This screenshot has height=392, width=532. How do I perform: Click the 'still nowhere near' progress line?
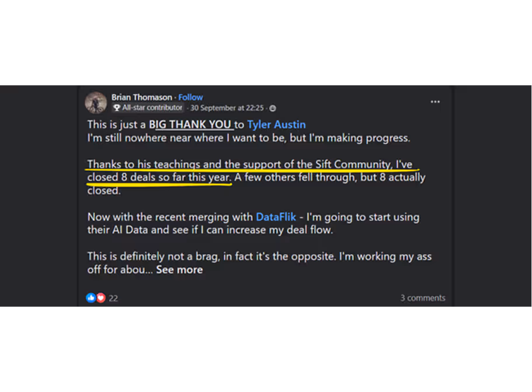pyautogui.click(x=249, y=138)
